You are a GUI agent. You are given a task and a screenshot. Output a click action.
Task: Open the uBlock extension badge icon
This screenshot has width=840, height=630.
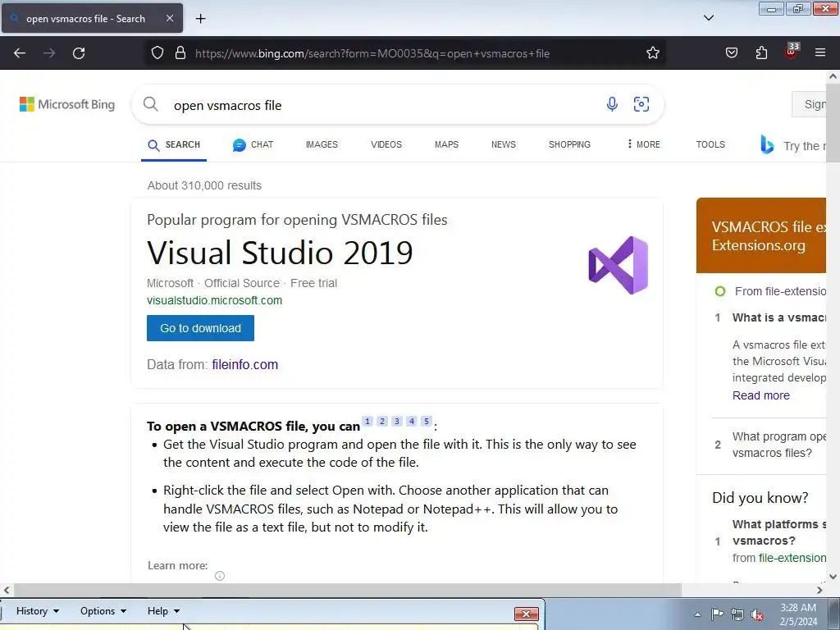792,51
